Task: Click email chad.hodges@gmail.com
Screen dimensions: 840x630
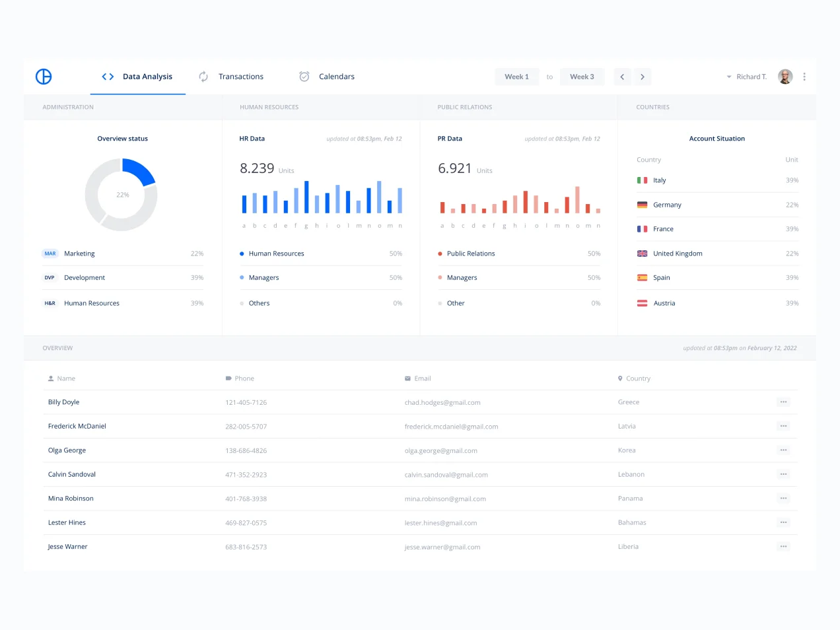Action: (442, 403)
